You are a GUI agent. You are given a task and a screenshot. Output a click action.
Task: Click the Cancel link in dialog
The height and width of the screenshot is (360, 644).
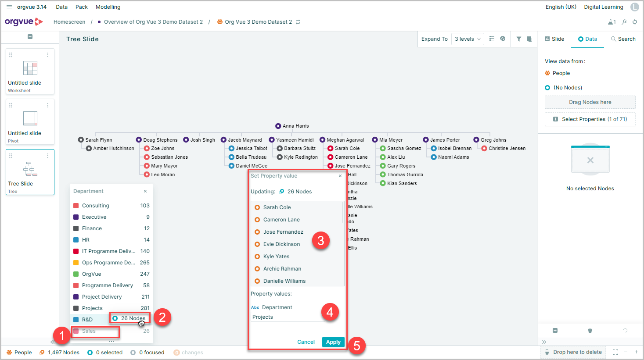tap(306, 342)
